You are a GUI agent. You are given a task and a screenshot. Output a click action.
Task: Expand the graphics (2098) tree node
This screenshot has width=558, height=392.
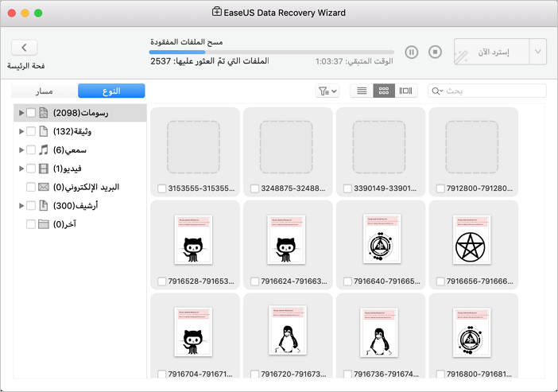point(21,113)
